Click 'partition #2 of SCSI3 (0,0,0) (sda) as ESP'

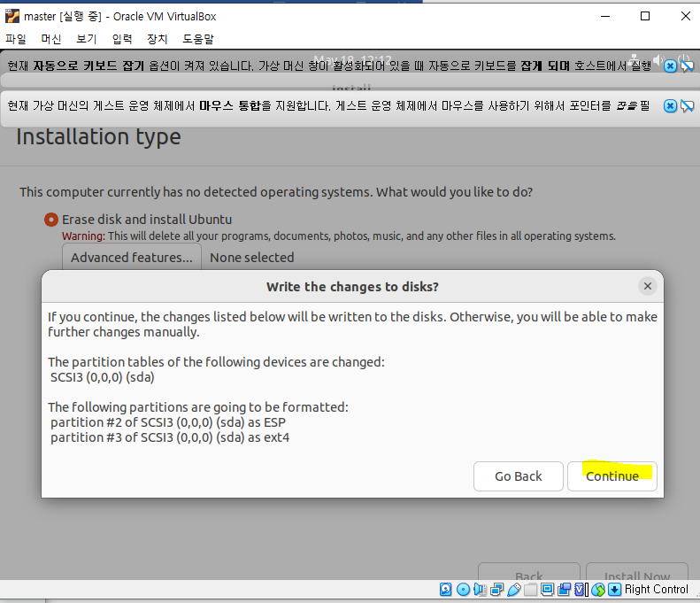pyautogui.click(x=168, y=422)
